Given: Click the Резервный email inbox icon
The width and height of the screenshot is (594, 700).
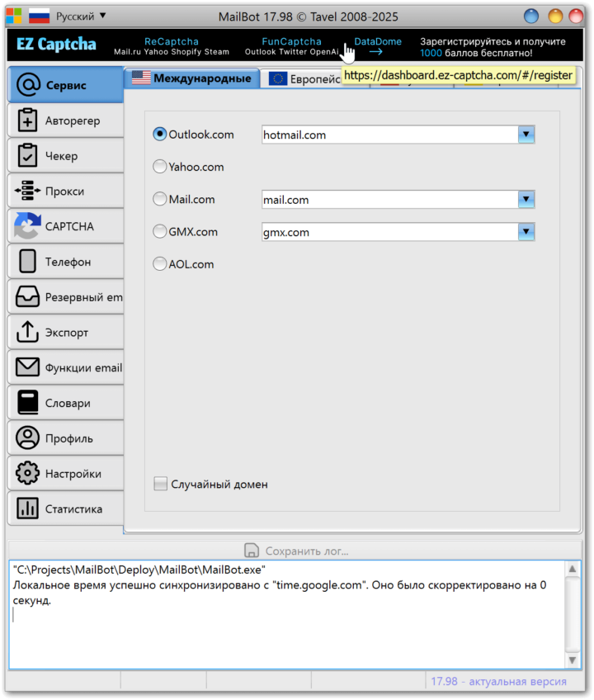Looking at the screenshot, I should (28, 296).
